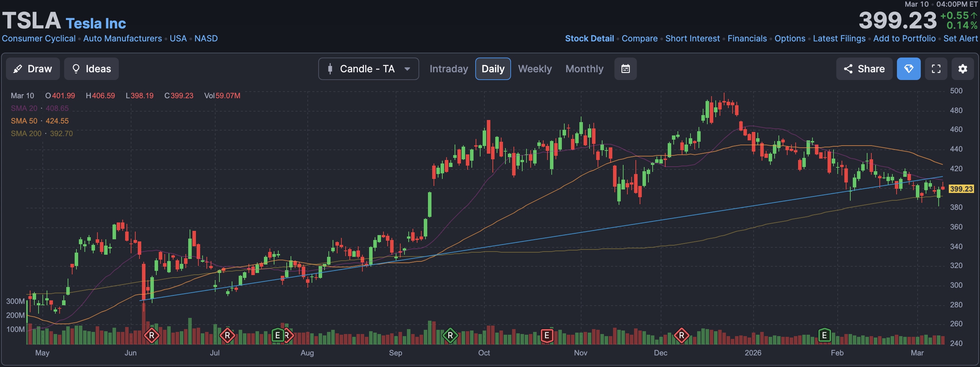Click the Set Alert link
980x367 pixels.
960,39
